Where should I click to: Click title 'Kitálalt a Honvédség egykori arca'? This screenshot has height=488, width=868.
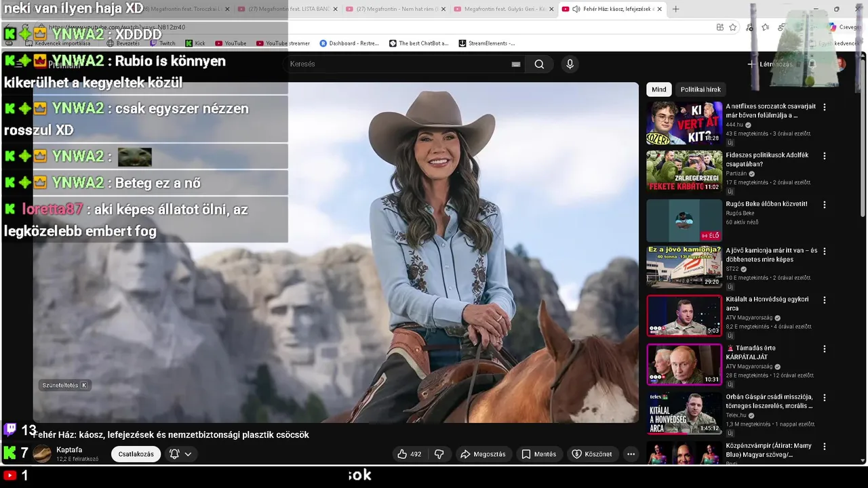767,304
